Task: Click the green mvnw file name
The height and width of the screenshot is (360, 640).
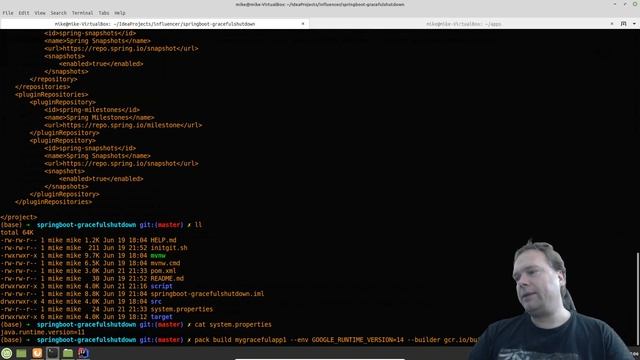Action: [x=158, y=256]
